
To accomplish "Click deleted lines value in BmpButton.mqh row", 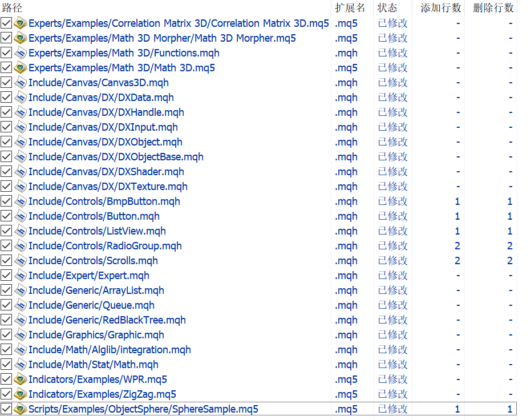I will click(x=510, y=201).
